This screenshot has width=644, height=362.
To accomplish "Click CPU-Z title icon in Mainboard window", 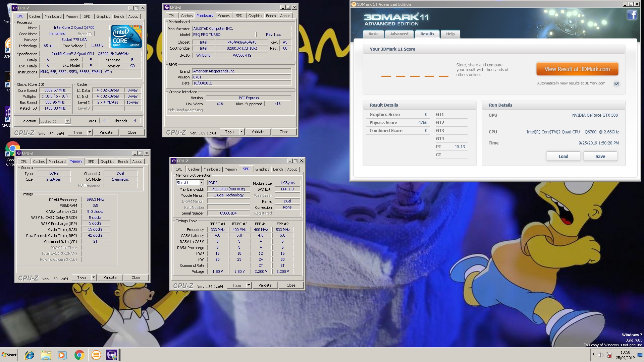I will (x=166, y=7).
